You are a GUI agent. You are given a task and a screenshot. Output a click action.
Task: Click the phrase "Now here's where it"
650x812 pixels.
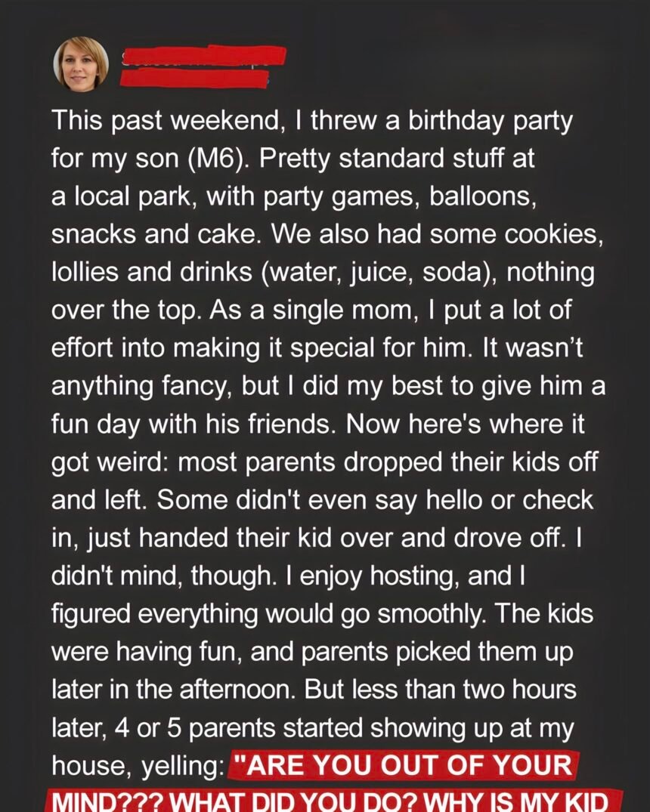click(466, 422)
